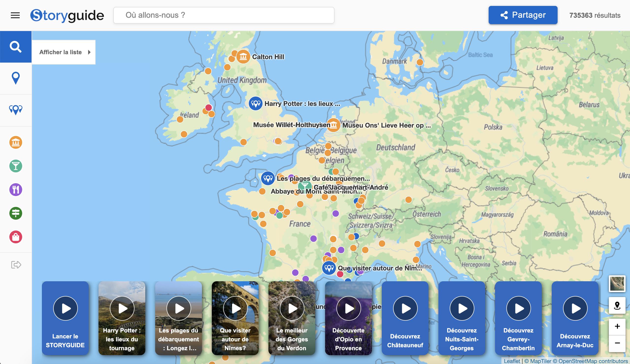Click the 'Abbaye du Mont Saint-Mich...' label

[x=316, y=192]
